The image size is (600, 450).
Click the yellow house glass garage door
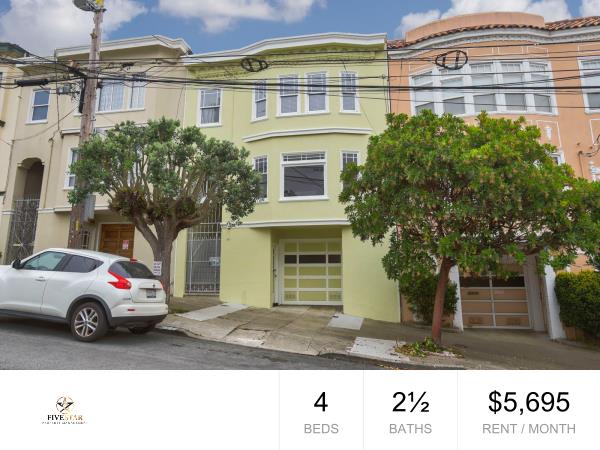click(x=311, y=271)
